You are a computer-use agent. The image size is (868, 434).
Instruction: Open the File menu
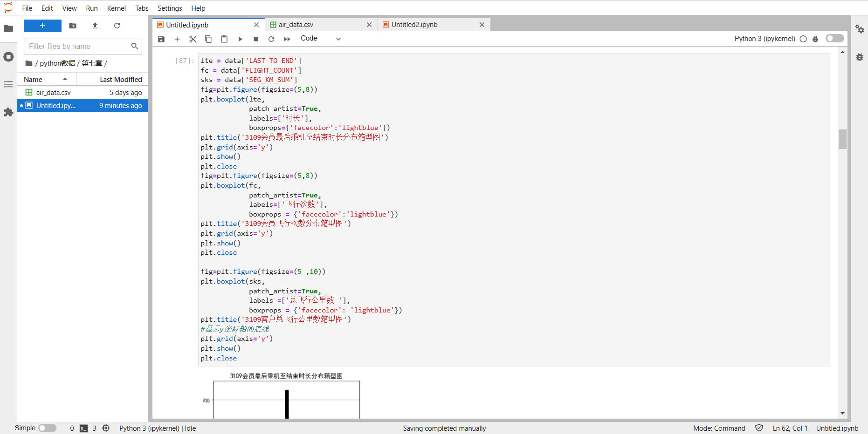point(27,8)
